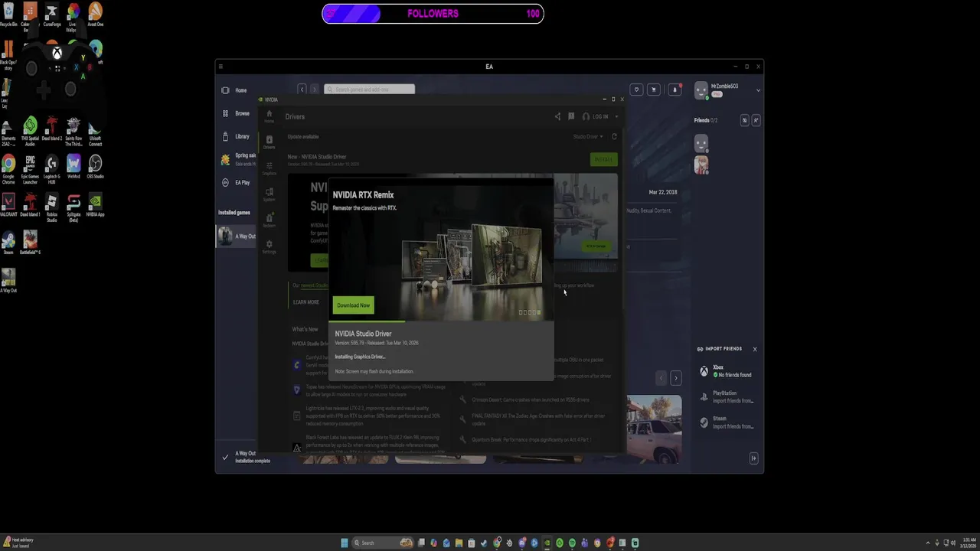This screenshot has width=980, height=551.
Task: Open Saints Row The Third shortcut
Action: pos(73,131)
